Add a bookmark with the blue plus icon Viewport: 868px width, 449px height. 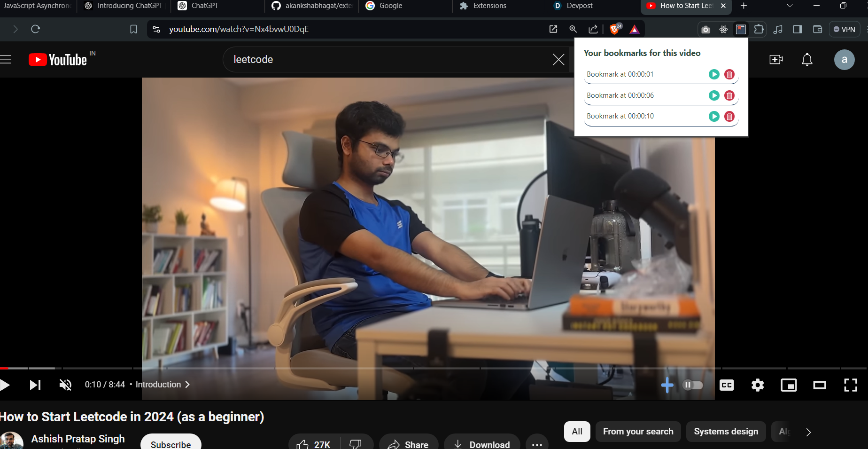pos(667,385)
